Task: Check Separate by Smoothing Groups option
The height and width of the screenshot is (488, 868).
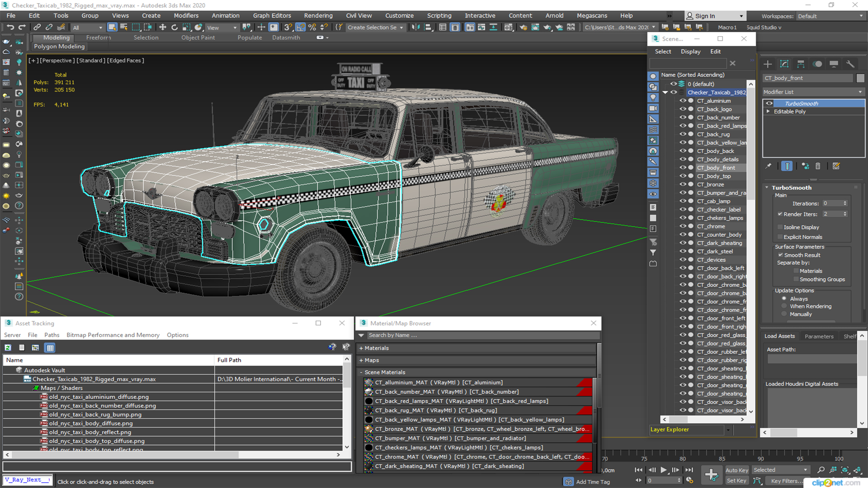Action: pos(797,280)
